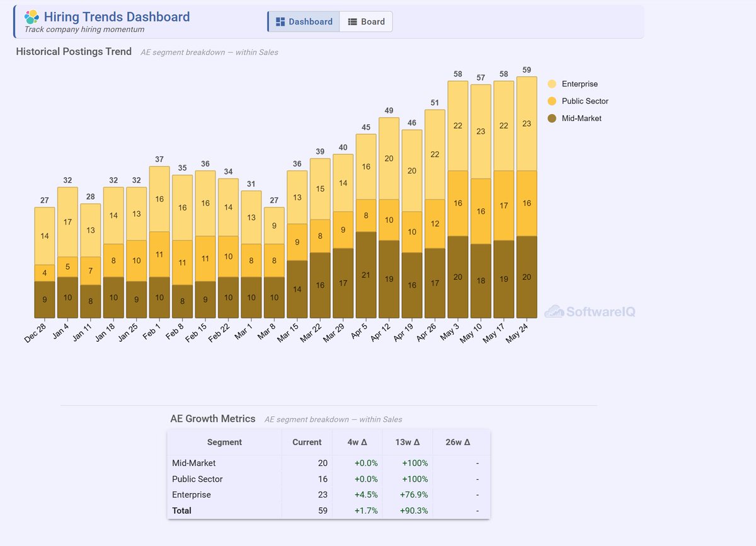Click the Jan 4 Enterprise segment showing 17
The height and width of the screenshot is (546, 756).
(x=67, y=222)
